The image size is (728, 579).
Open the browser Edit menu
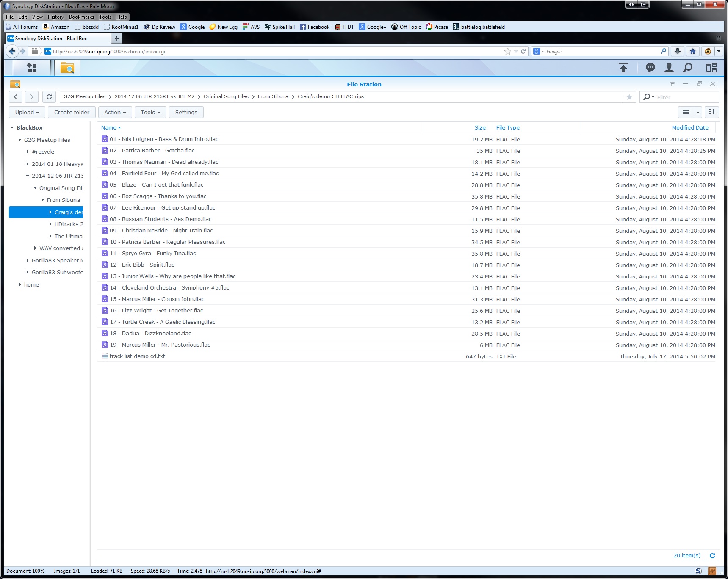23,17
